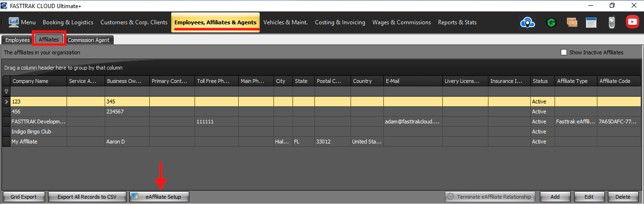Click the E-Mail filter row field
Image resolution: width=644 pixels, height=204 pixels.
coord(413,92)
